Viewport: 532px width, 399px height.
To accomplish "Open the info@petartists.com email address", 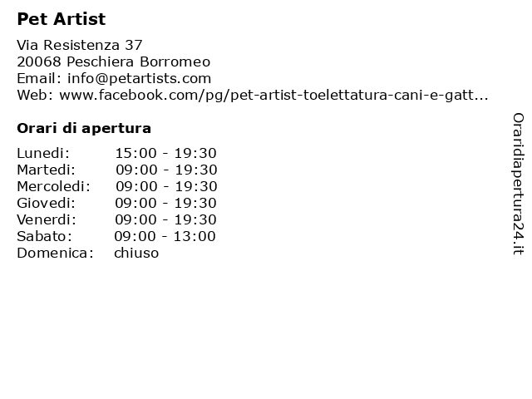I will coord(139,78).
